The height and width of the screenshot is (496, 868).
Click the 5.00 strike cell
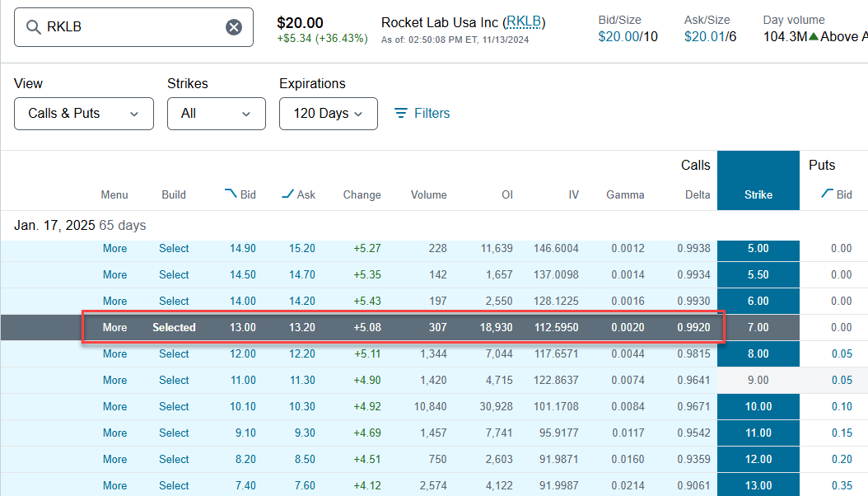tap(758, 249)
